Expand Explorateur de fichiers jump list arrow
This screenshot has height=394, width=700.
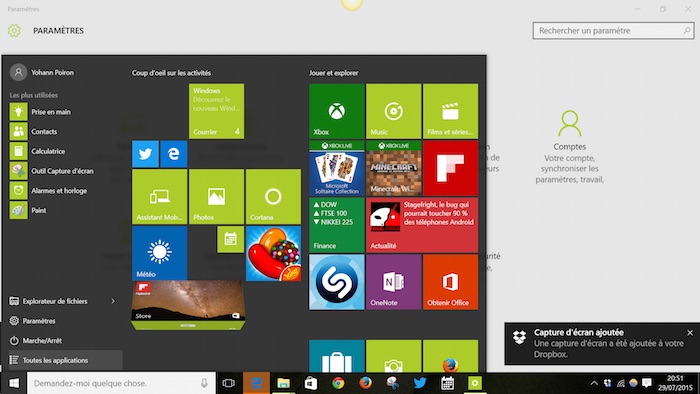point(113,301)
